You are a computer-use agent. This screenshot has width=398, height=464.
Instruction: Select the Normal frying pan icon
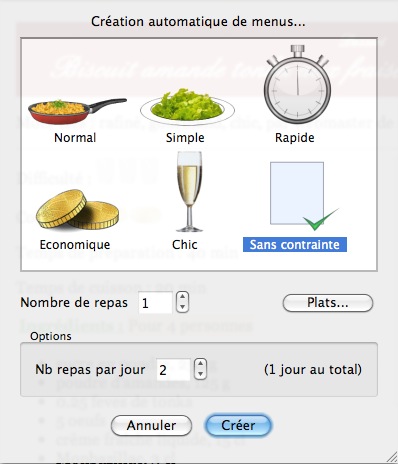[77, 111]
